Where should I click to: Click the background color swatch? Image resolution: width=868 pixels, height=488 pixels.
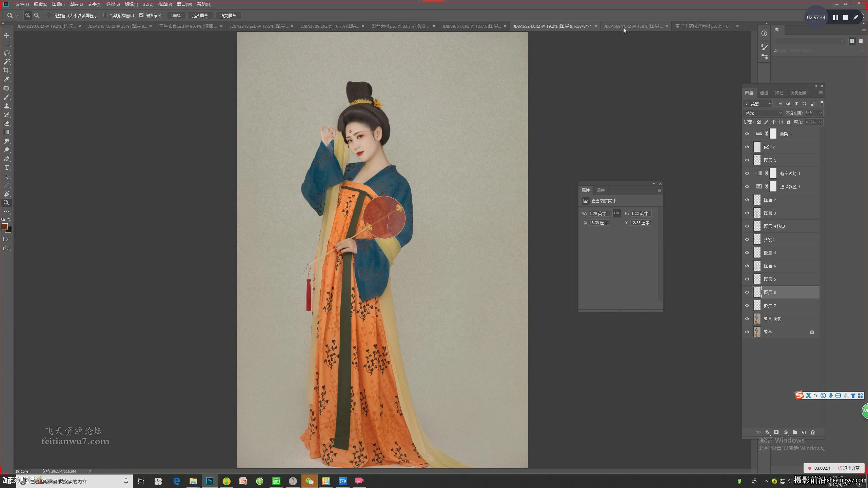(9, 230)
